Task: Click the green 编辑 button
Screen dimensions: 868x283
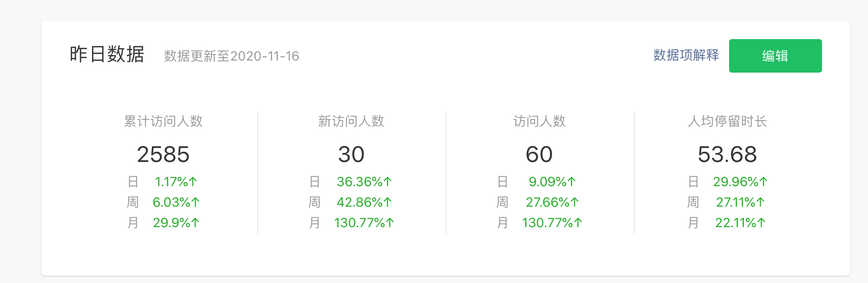Action: (x=775, y=56)
